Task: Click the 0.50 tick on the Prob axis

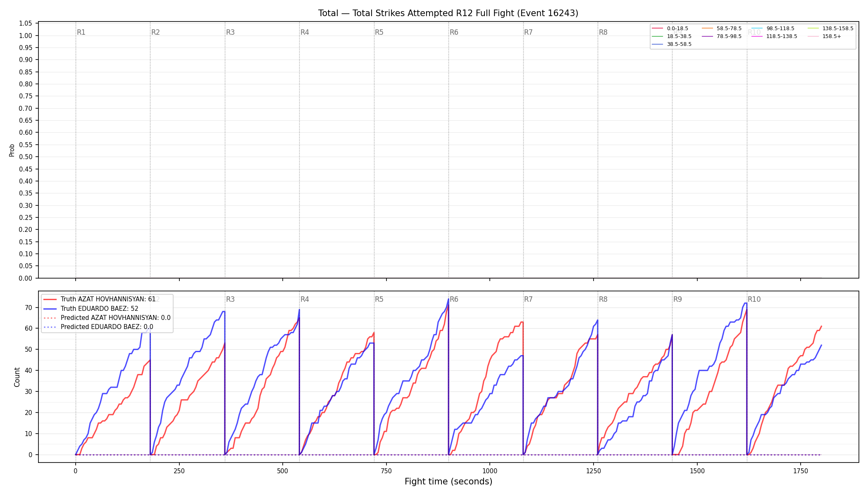Action: [26, 157]
